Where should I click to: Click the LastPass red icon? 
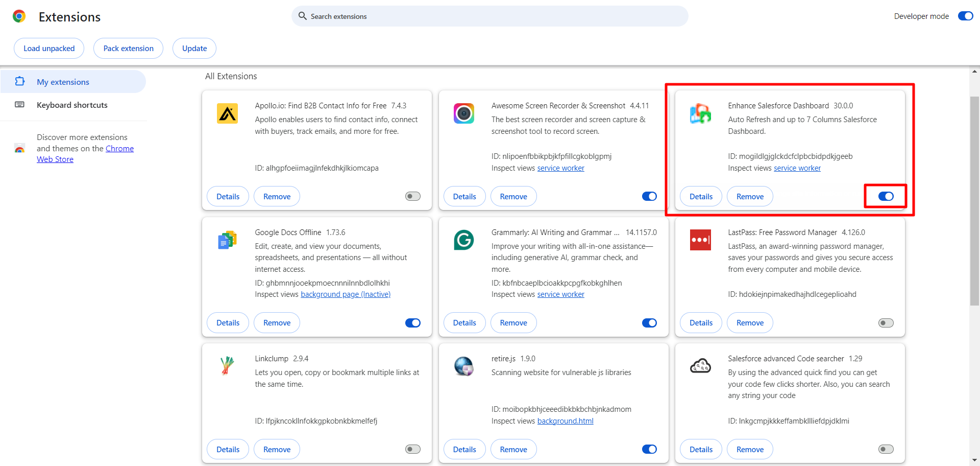point(700,240)
